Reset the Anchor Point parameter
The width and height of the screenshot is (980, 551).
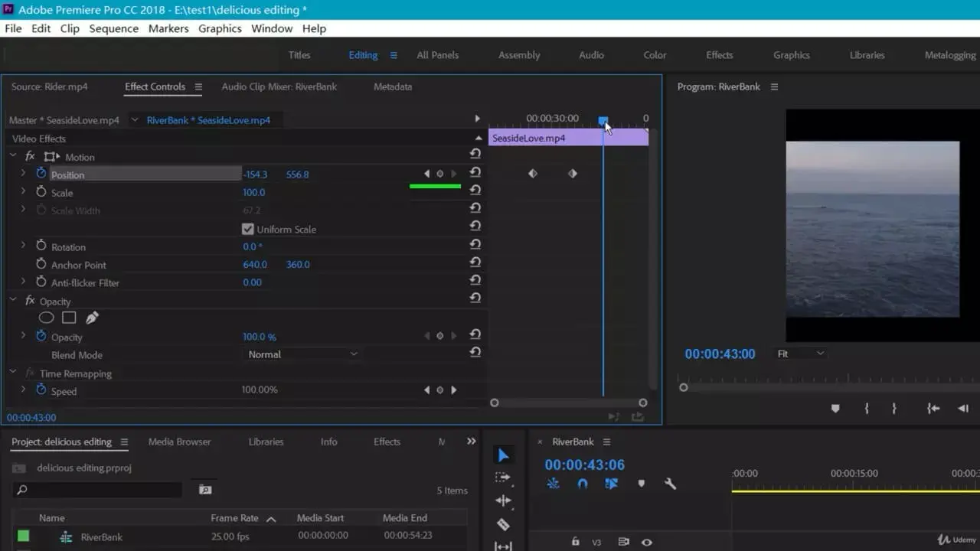(475, 262)
